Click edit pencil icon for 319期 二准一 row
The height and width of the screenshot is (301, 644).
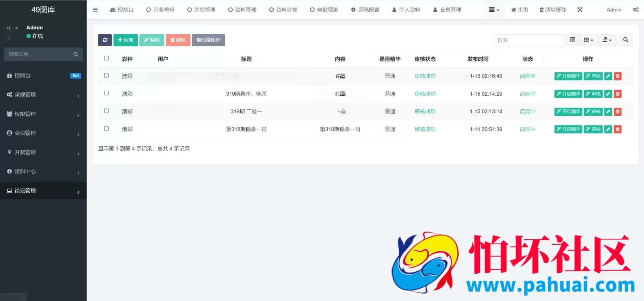coord(608,111)
